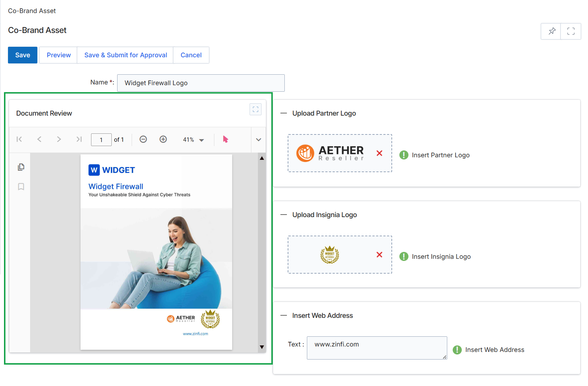Click the fullscreen icon beside the pin
Image resolution: width=588 pixels, height=386 pixels.
[571, 31]
